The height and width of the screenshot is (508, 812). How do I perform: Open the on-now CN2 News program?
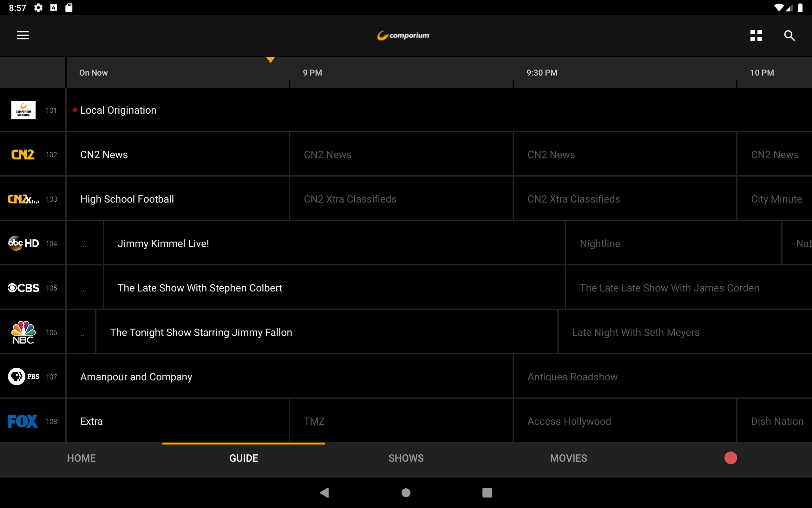coord(178,155)
